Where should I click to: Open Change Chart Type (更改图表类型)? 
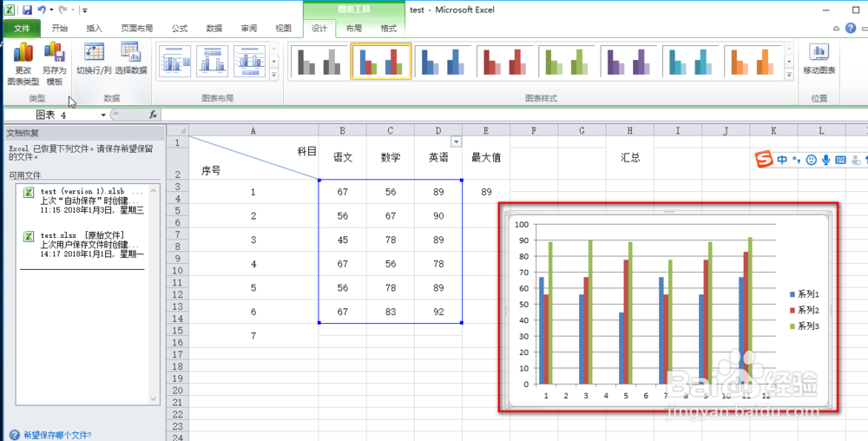pos(23,63)
